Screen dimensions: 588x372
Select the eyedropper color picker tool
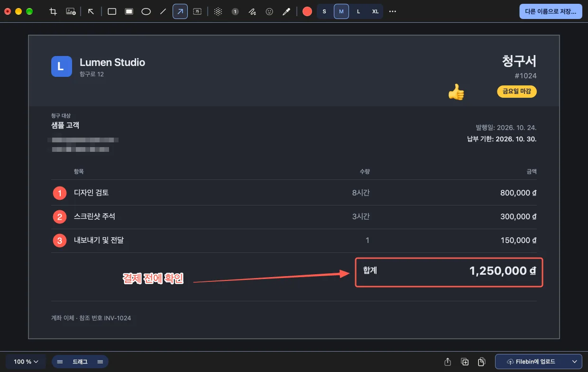click(x=286, y=11)
